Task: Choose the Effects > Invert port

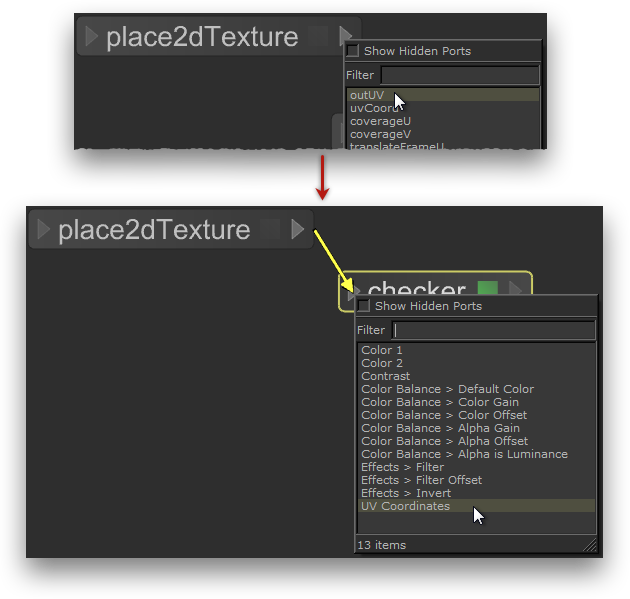Action: point(406,493)
